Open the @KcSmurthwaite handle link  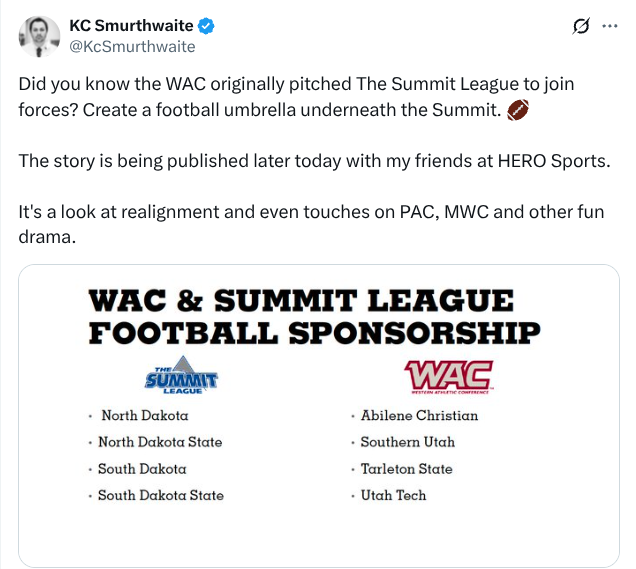pyautogui.click(x=132, y=47)
